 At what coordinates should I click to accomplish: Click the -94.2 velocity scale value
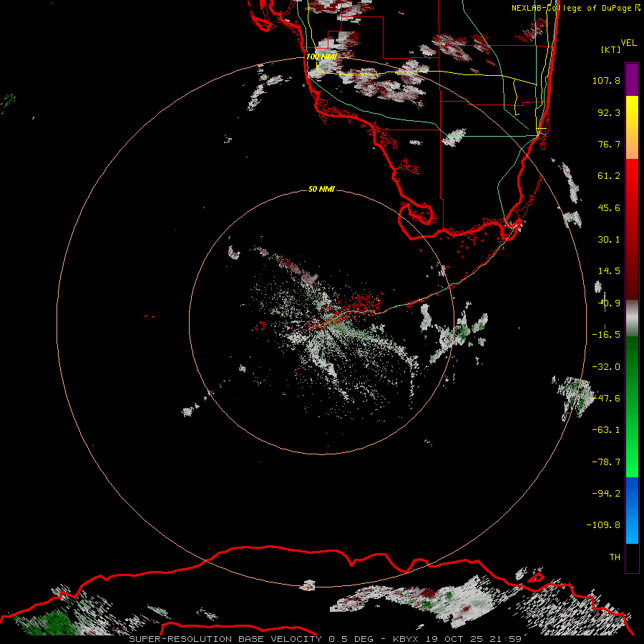tap(606, 493)
